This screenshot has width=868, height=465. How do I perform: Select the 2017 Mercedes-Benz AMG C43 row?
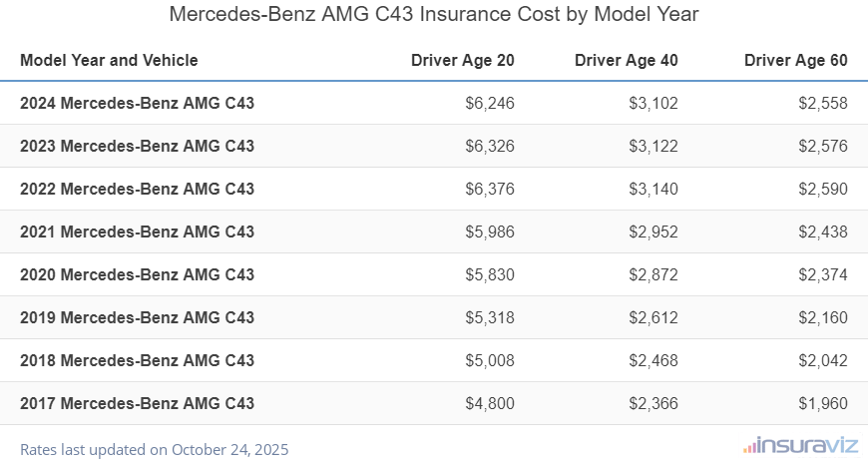pos(137,403)
